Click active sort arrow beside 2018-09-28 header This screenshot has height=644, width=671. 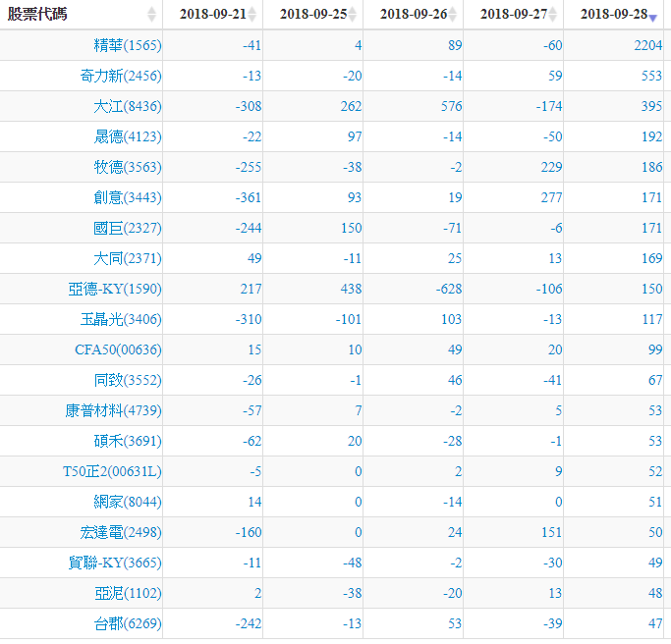click(x=652, y=17)
